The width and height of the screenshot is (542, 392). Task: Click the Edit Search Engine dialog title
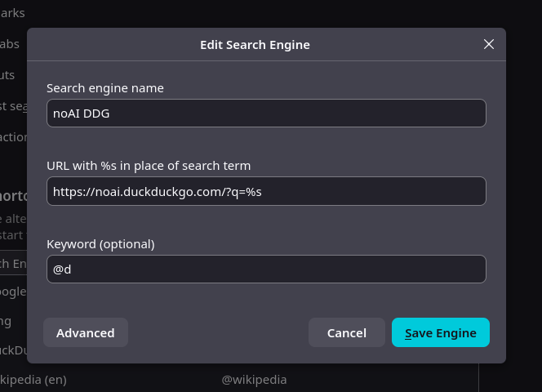point(255,44)
